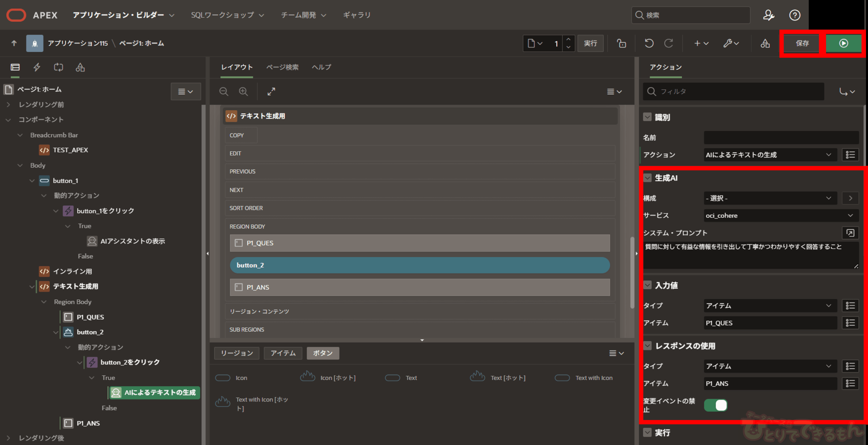868x445 pixels.
Task: Click the Undo arrow in toolbar
Action: [x=649, y=43]
